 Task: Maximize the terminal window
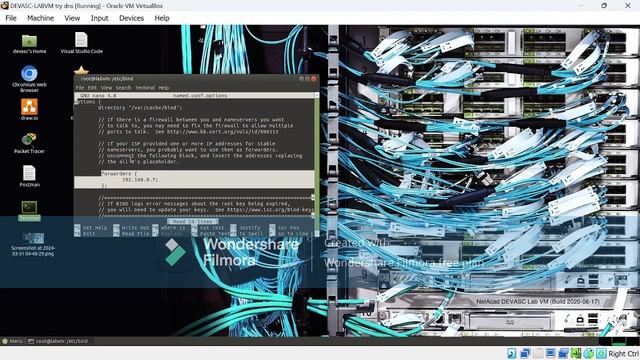pos(307,78)
